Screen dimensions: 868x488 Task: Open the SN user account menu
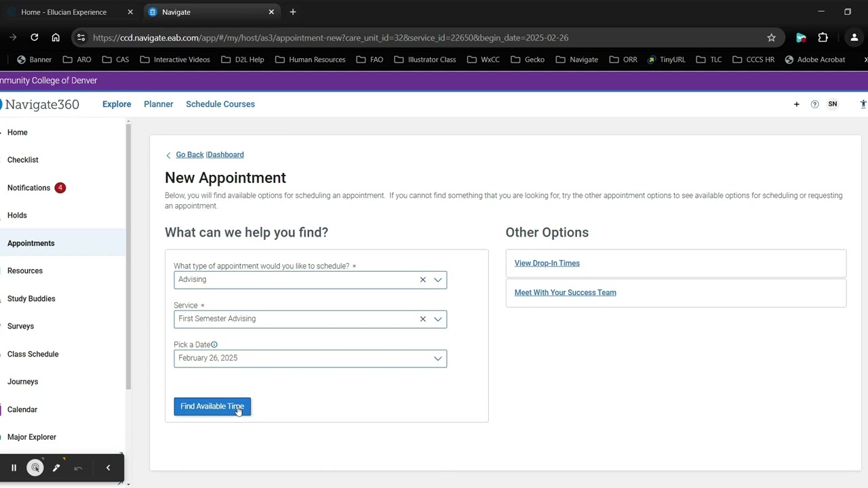point(833,104)
